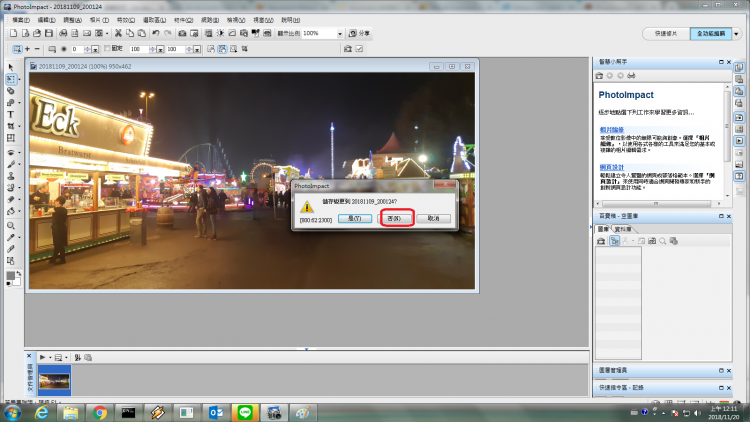Click the Redo arrow icon
750x422 pixels.
(167, 33)
